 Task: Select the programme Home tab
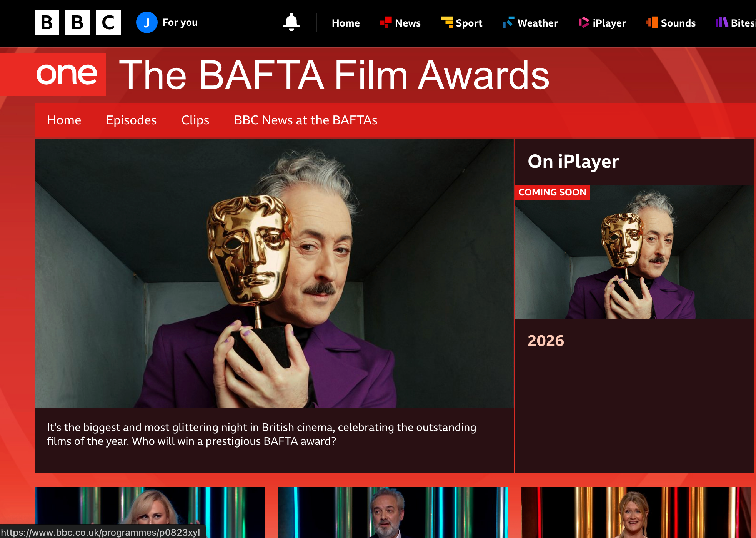point(64,120)
